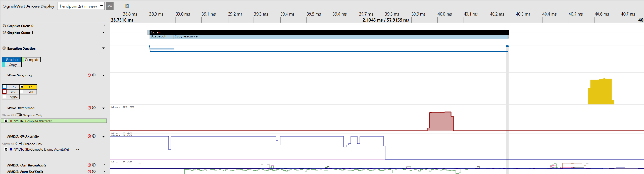
Task: Uncheck NVIDIA: Compute Warps(%) counter
Action: (6, 121)
